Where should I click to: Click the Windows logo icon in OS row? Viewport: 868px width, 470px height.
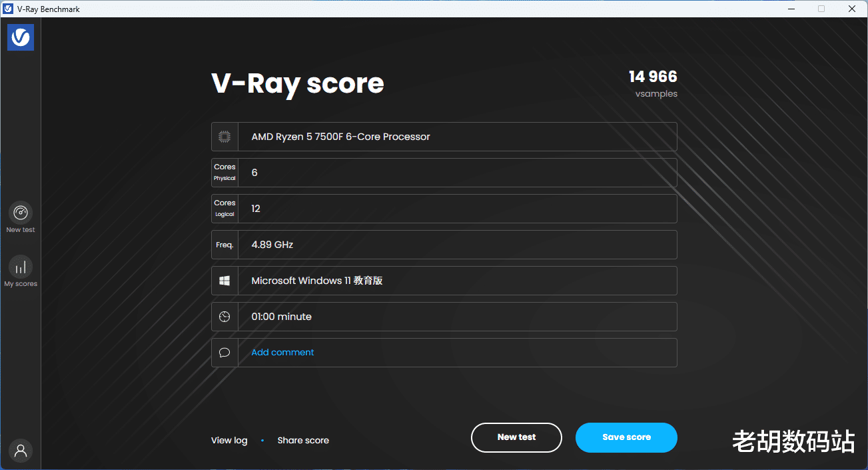click(x=224, y=281)
